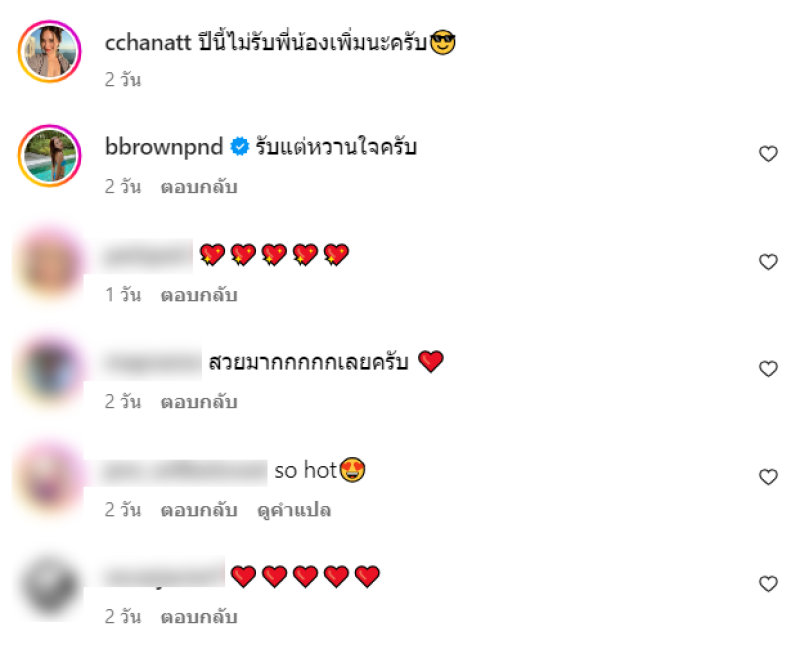The image size is (800, 658).
Task: Like the sparkling hearts comment
Action: (768, 262)
